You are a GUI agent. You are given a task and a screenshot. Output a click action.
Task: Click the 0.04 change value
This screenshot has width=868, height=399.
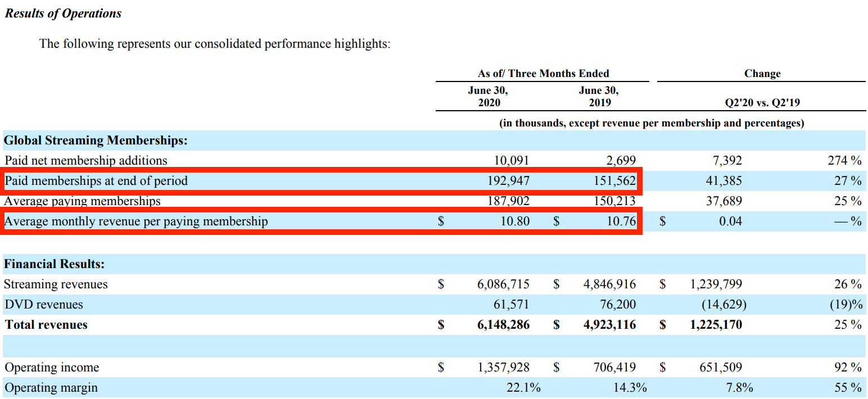tap(731, 221)
